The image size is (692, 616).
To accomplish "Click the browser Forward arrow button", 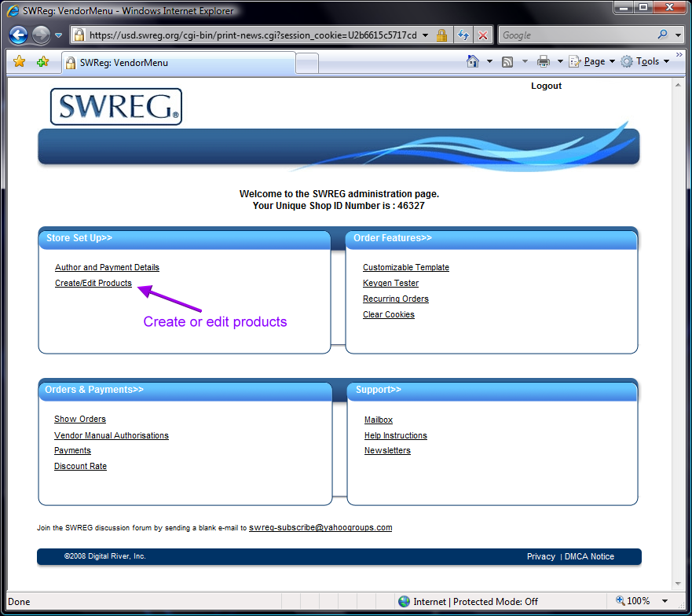I will 42,35.
